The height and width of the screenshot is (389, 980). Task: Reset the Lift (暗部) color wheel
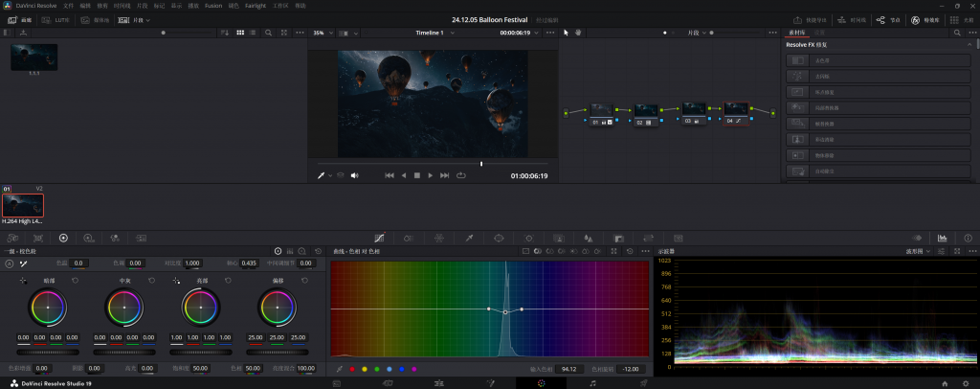tap(76, 281)
